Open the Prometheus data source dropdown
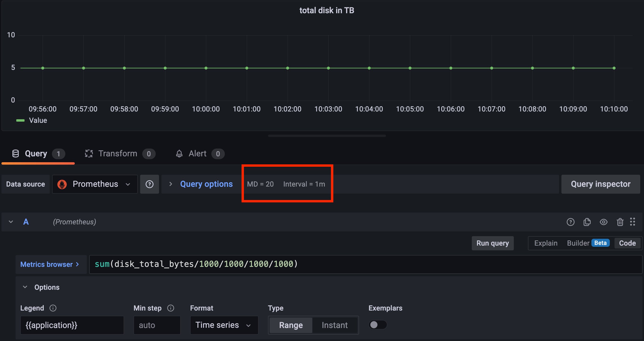Viewport: 644px width, 341px height. [x=95, y=184]
